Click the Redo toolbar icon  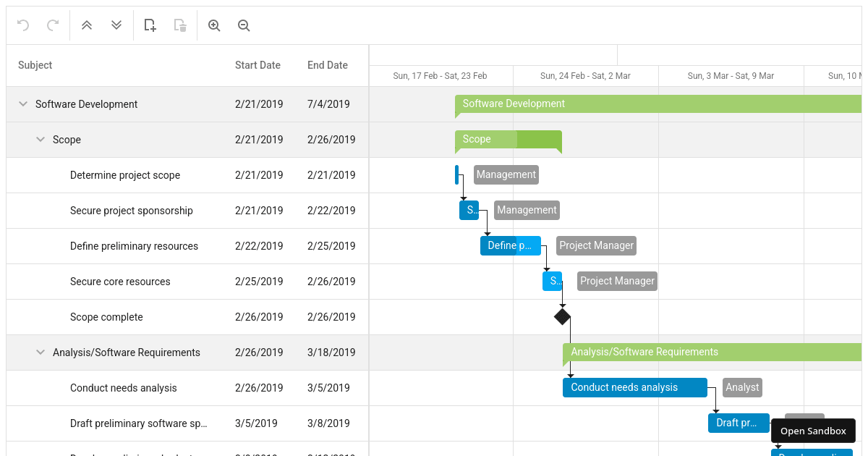point(53,25)
